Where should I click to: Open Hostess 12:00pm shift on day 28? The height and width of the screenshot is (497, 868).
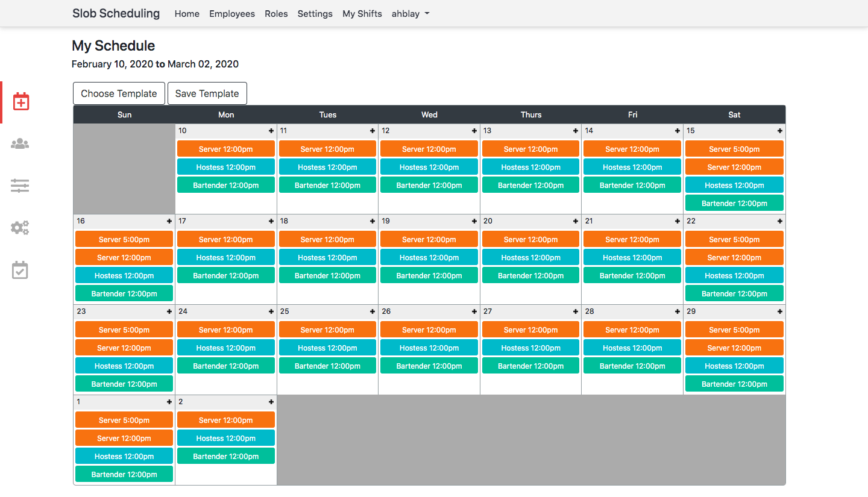[x=632, y=348]
